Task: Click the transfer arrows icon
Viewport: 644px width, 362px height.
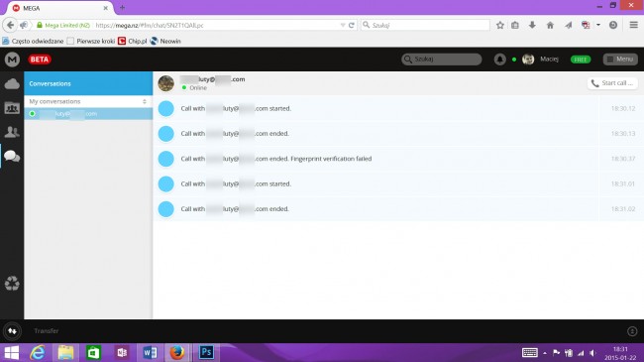Action: click(x=12, y=331)
